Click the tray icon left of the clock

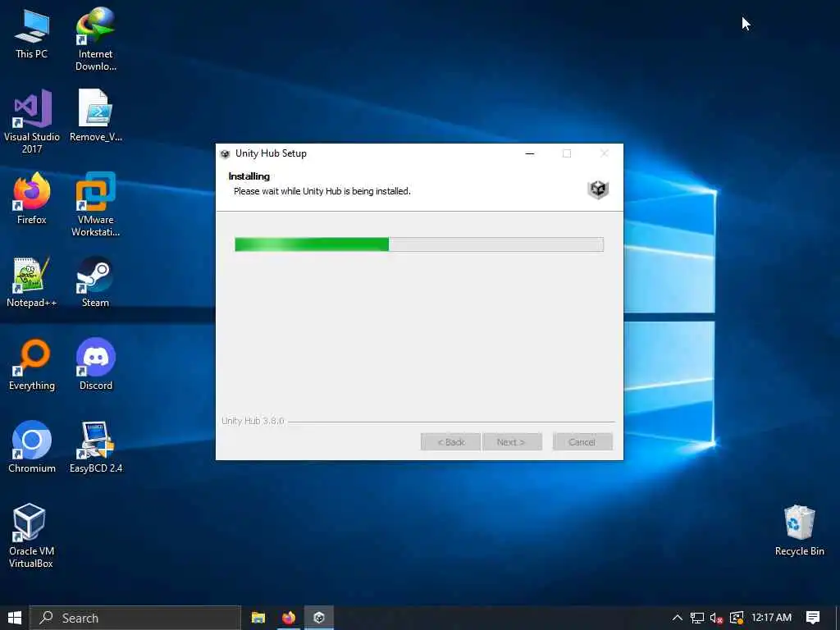(x=737, y=618)
